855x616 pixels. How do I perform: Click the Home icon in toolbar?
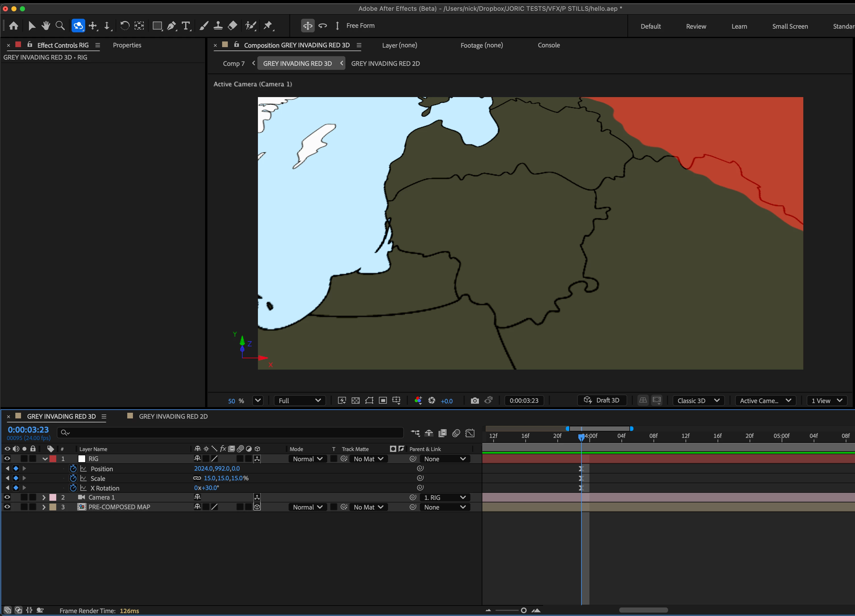point(14,26)
